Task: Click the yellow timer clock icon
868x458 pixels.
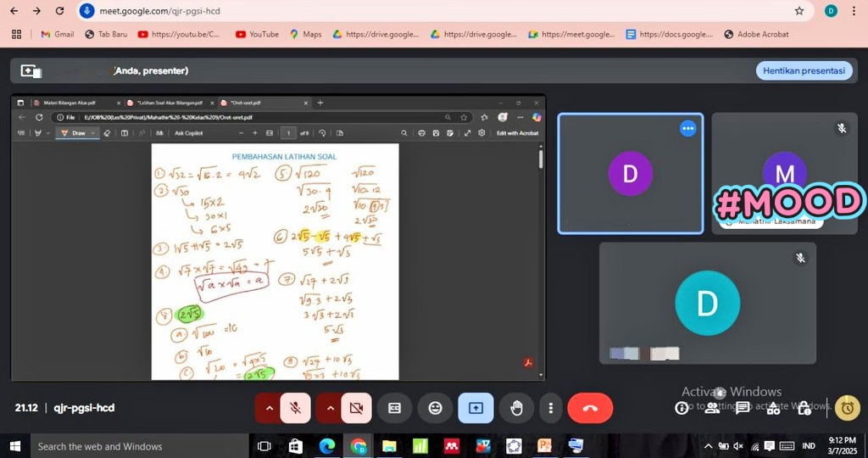Action: (847, 408)
